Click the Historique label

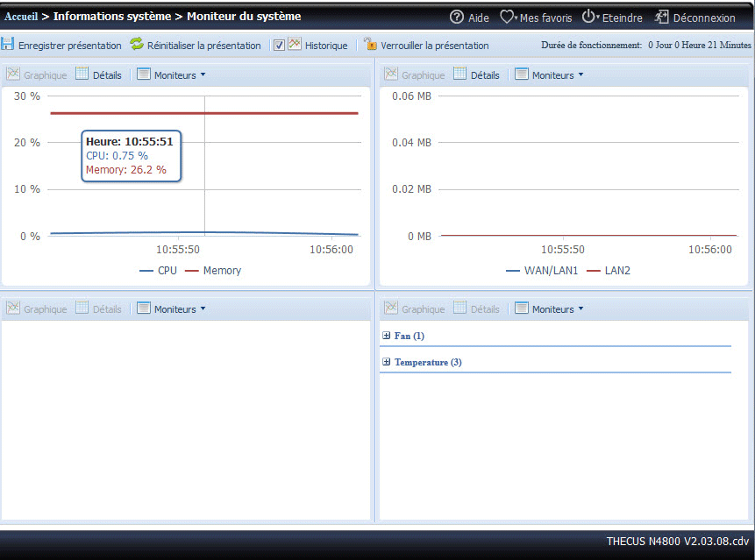(326, 46)
